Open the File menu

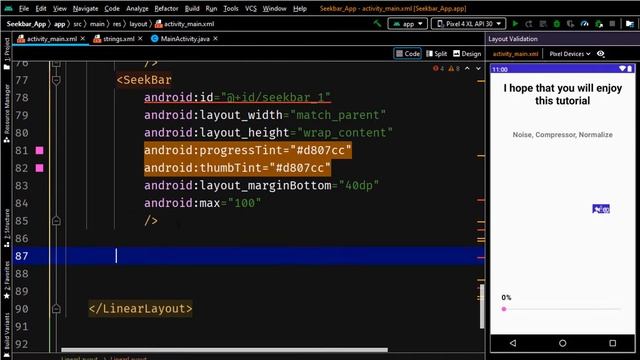[24, 8]
